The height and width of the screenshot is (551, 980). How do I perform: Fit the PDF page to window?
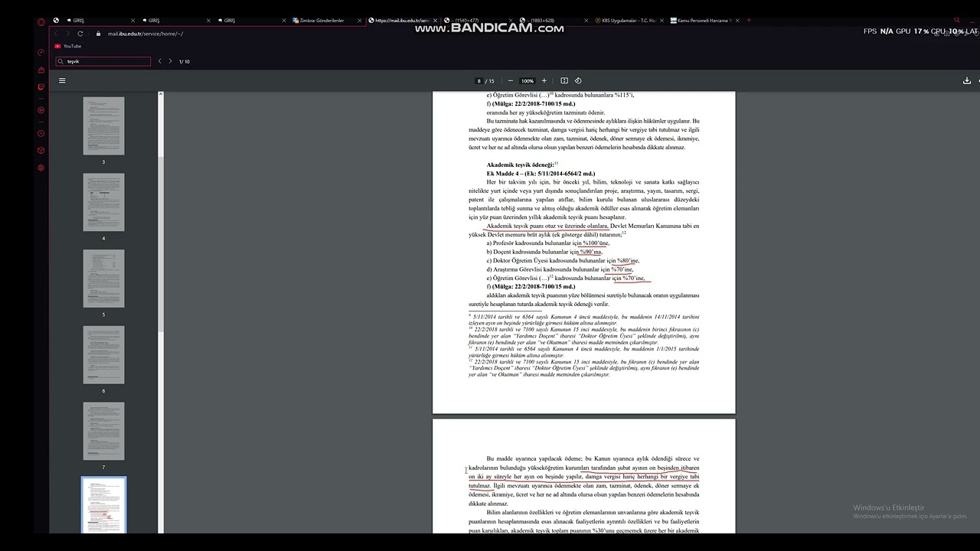click(x=564, y=80)
